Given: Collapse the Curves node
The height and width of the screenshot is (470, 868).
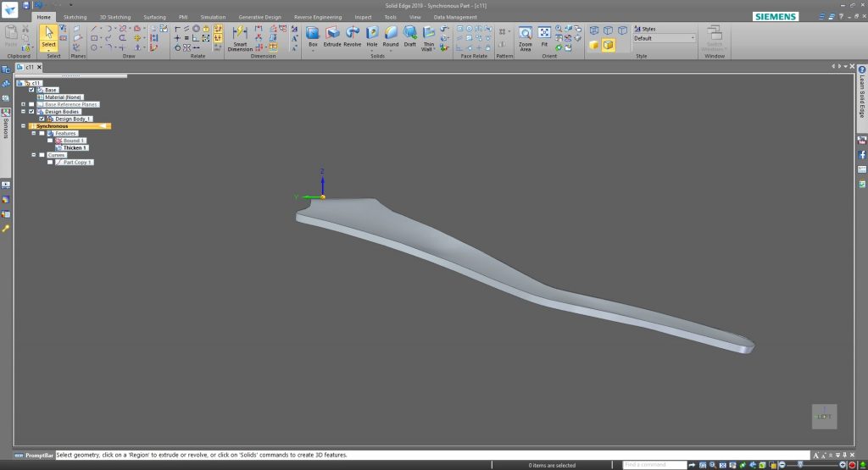Looking at the screenshot, I should click(x=33, y=155).
